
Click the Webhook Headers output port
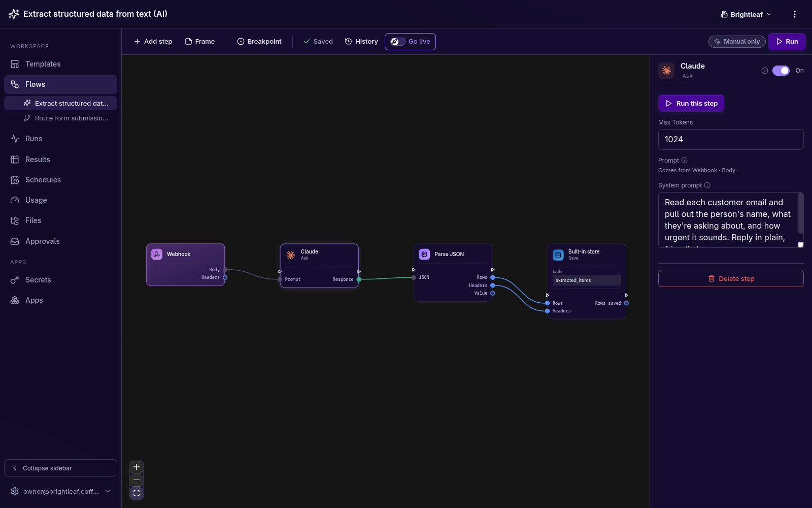pos(225,277)
